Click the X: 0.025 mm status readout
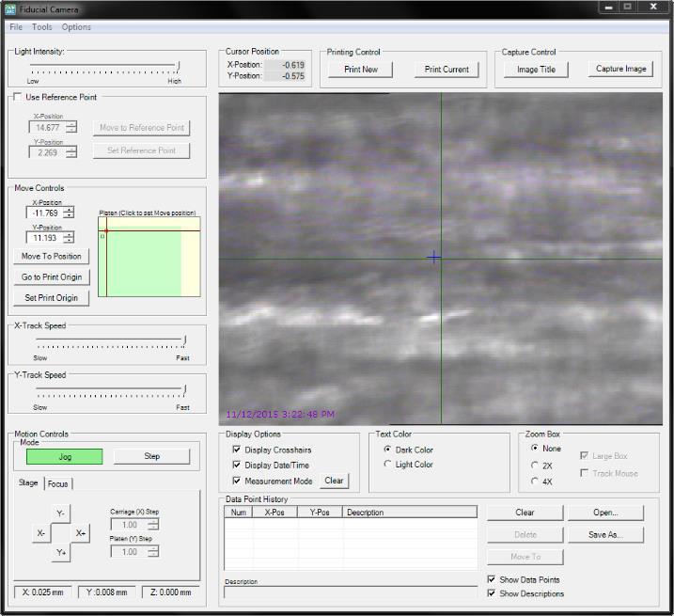The width and height of the screenshot is (674, 616). click(x=42, y=592)
